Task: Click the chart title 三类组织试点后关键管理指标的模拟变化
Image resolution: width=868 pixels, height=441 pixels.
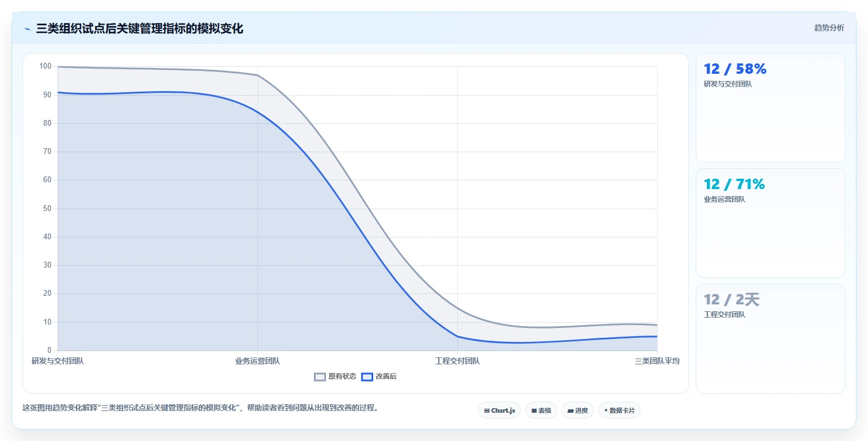Action: [139, 29]
